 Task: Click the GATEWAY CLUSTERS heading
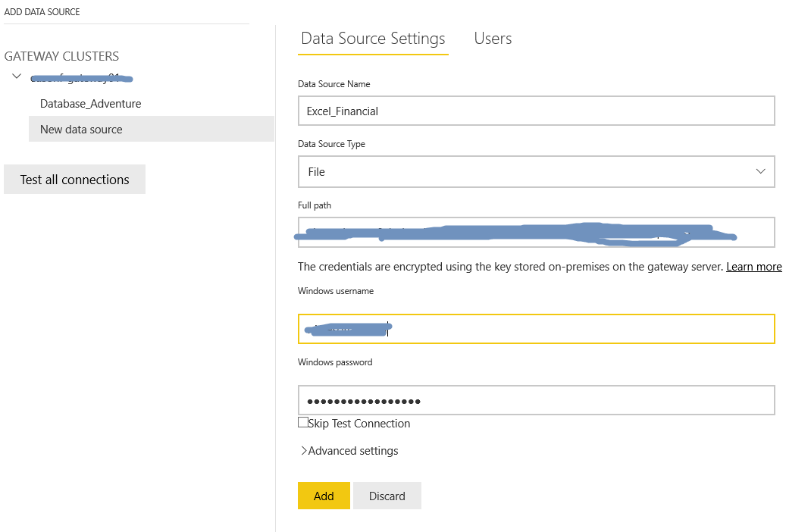tap(61, 56)
